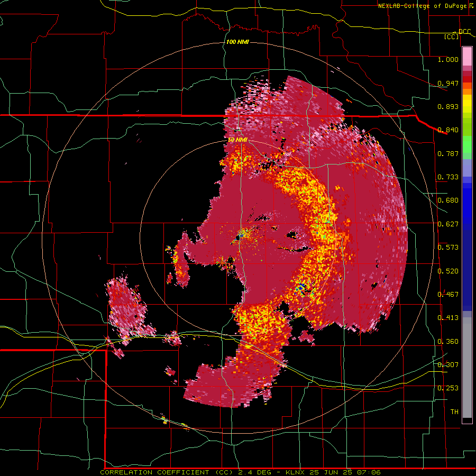Click the 0.787 scale value
The height and width of the screenshot is (476, 476).
[x=448, y=153]
